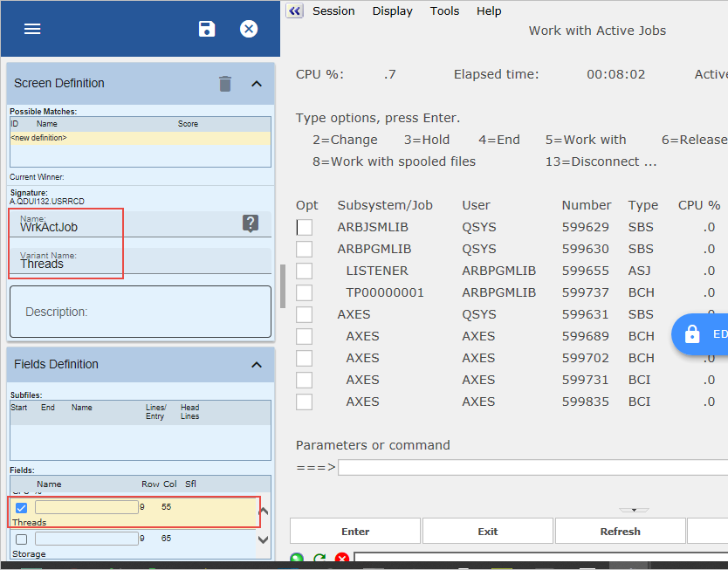This screenshot has width=728, height=570.
Task: Open the hamburger menu
Action: [x=32, y=29]
